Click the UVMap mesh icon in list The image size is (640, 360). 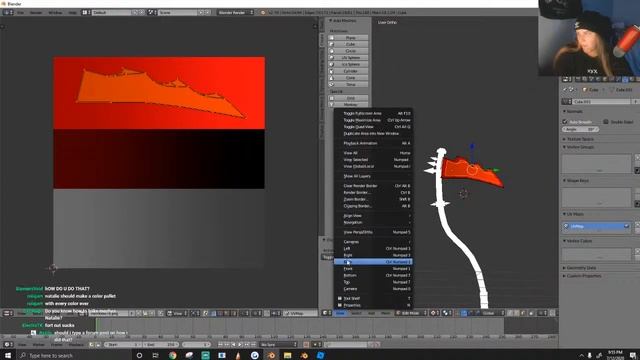(567, 226)
